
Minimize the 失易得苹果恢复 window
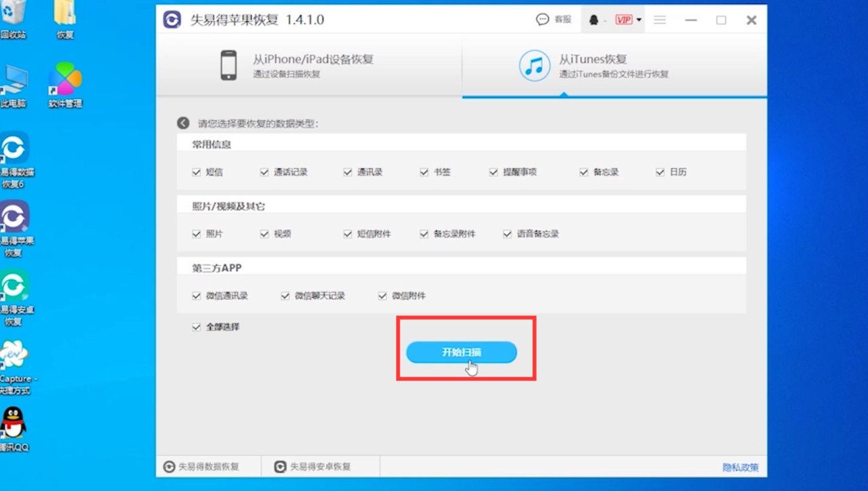coord(691,20)
